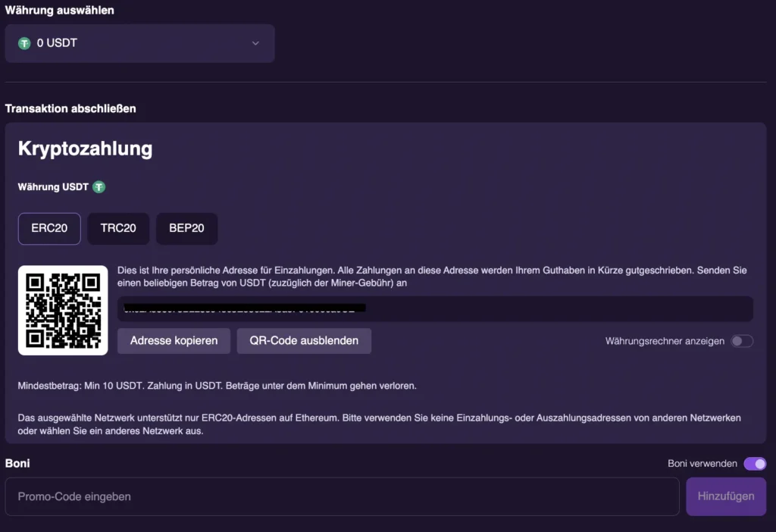The image size is (776, 532).
Task: Focus the Promo-Code eingeben input field
Action: (x=342, y=496)
